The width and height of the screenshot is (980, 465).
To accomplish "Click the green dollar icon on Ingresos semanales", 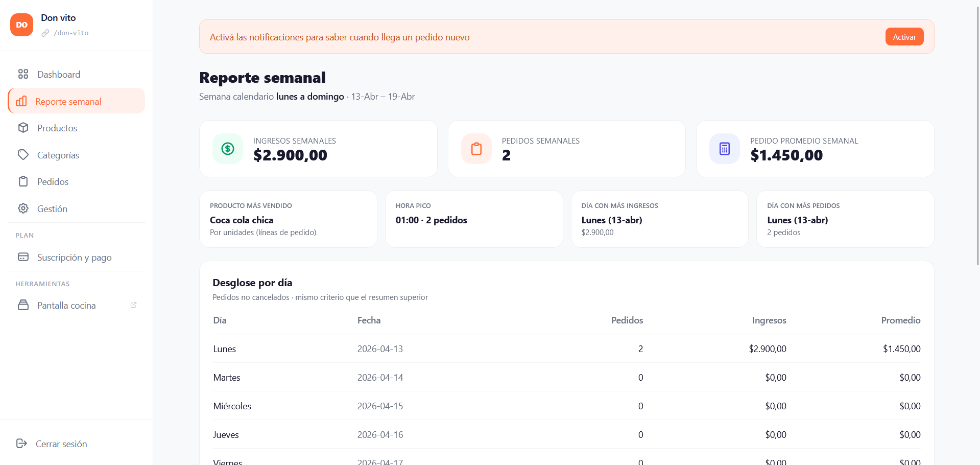I will (x=228, y=149).
